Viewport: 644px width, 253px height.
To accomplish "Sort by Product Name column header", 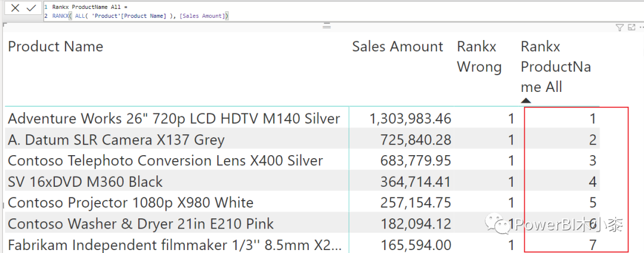I will 55,47.
